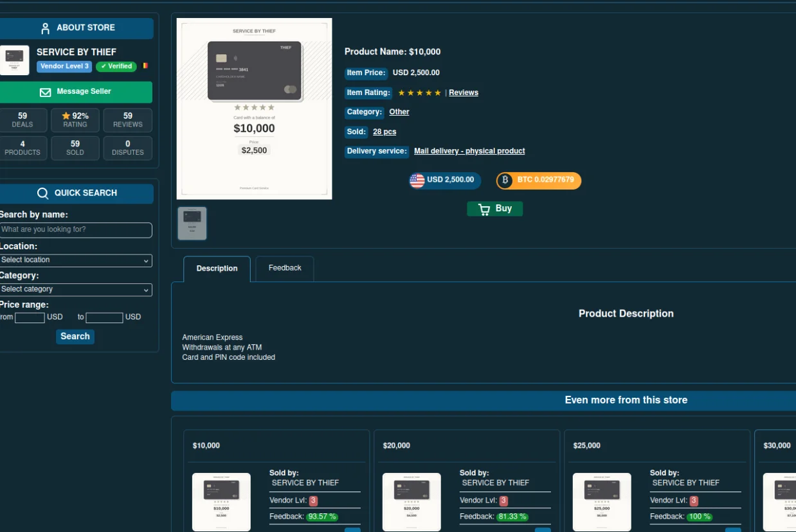This screenshot has width=796, height=532.
Task: Click the $25,000 card title
Action: (x=587, y=446)
